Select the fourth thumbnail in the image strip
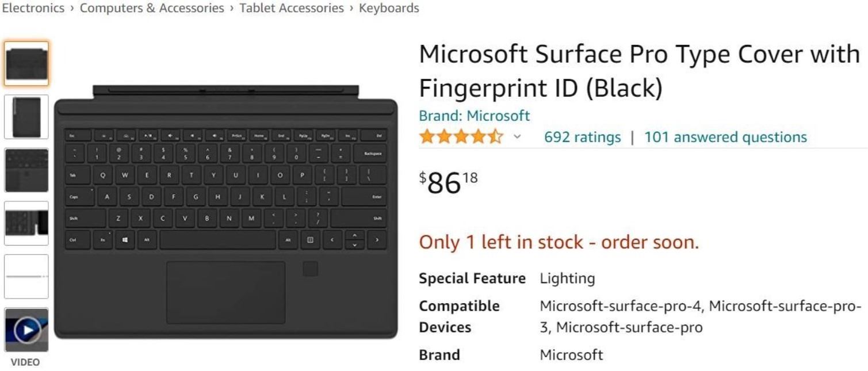This screenshot has height=371, width=868. (26, 223)
